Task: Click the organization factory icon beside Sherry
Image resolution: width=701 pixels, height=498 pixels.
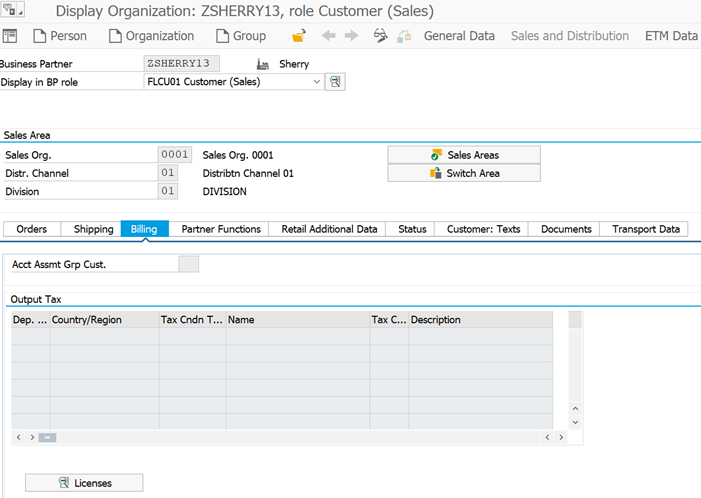Action: 263,64
